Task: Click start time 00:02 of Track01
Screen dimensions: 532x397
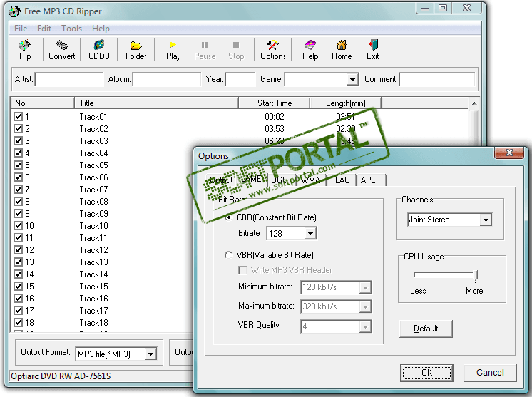Action: (275, 117)
